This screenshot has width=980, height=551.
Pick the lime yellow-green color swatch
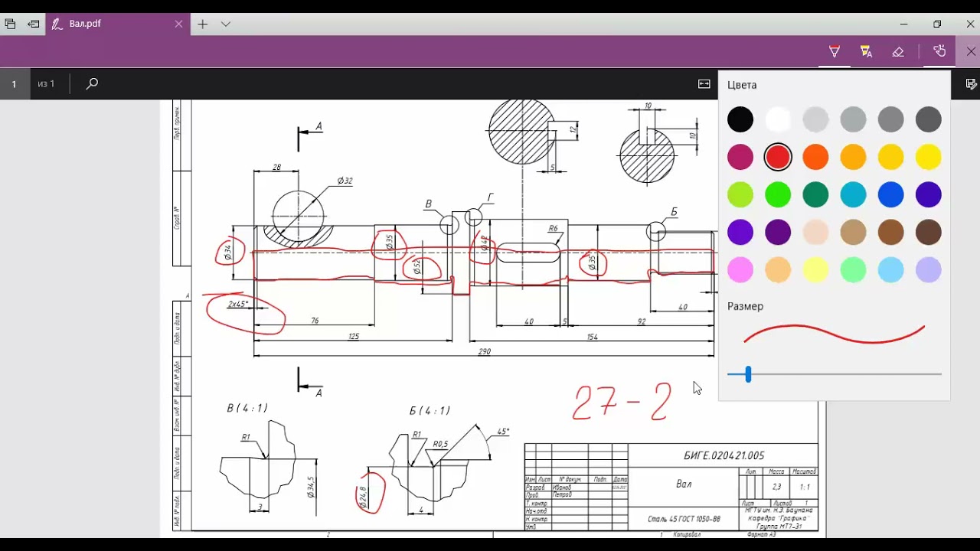[x=740, y=194]
